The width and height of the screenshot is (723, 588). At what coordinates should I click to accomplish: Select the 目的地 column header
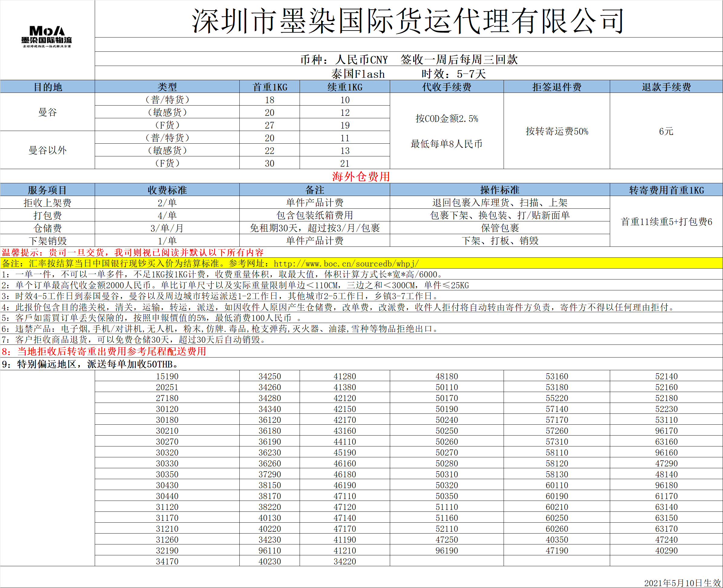48,87
